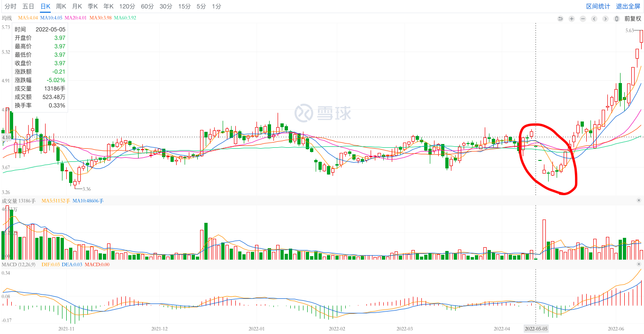Switch to the 1分 minute chart tab

click(x=216, y=6)
